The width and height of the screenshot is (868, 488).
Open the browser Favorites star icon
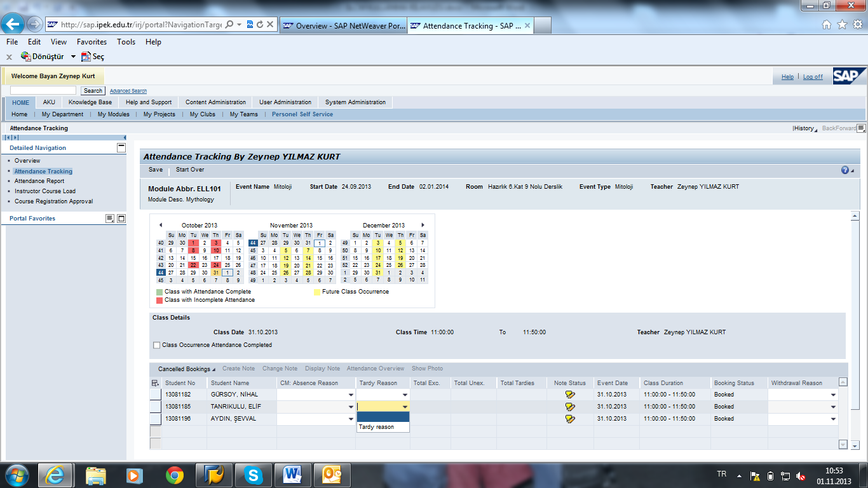point(842,25)
